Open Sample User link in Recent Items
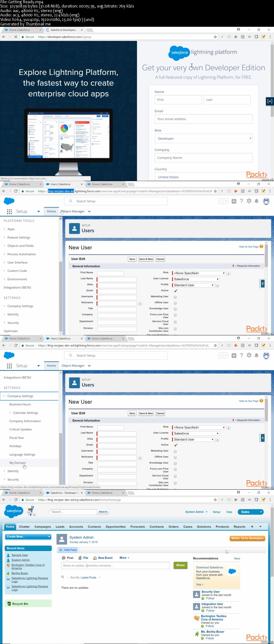Screen dimensions: 274x644 20,555
